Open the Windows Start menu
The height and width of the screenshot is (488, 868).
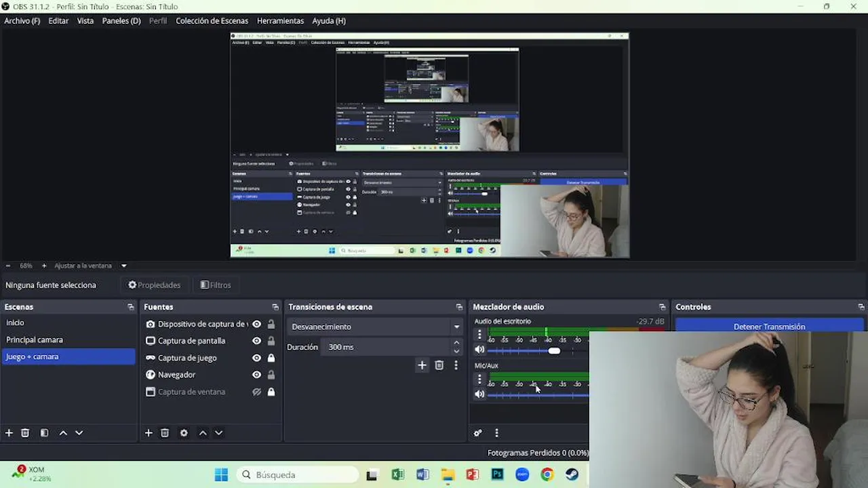tap(221, 474)
